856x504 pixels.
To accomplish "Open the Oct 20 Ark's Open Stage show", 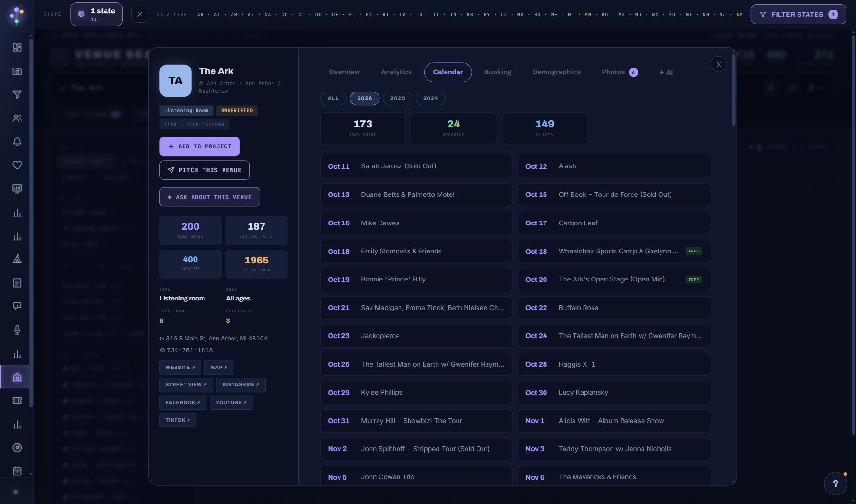I will tap(613, 280).
